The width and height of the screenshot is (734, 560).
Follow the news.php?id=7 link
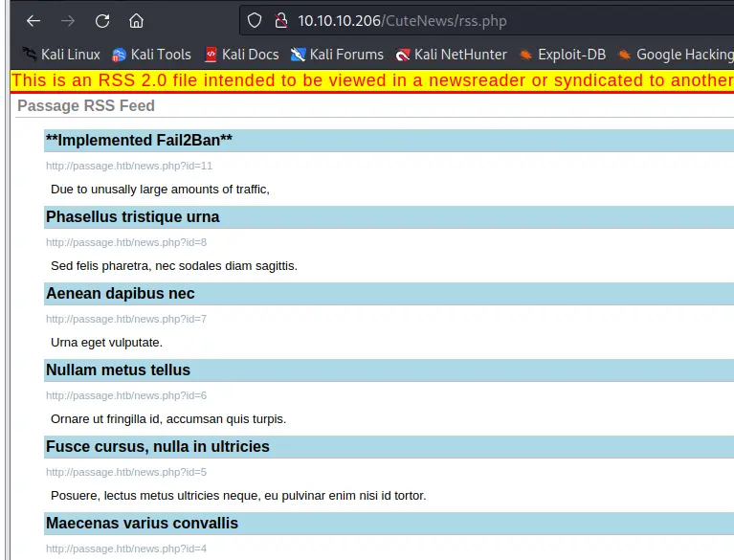(126, 319)
